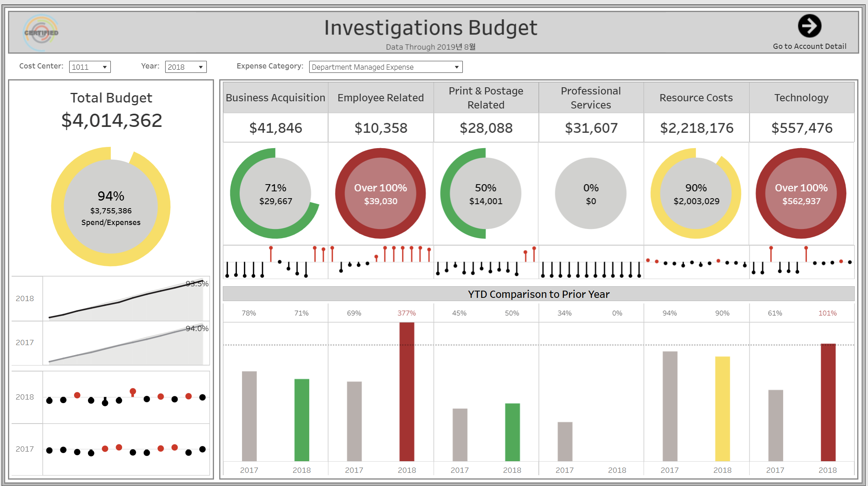This screenshot has width=868, height=486.
Task: Open the Year dropdown
Action: point(186,67)
